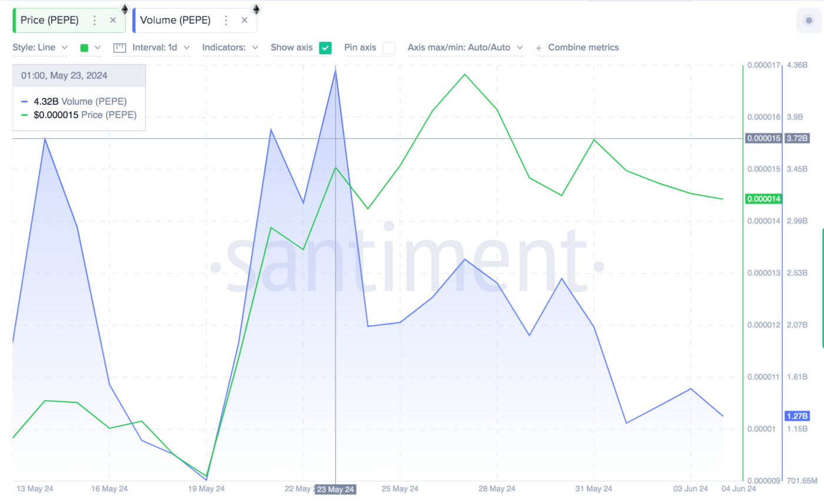Click Ethereum icon on Price (PEPE) chip

[124, 9]
